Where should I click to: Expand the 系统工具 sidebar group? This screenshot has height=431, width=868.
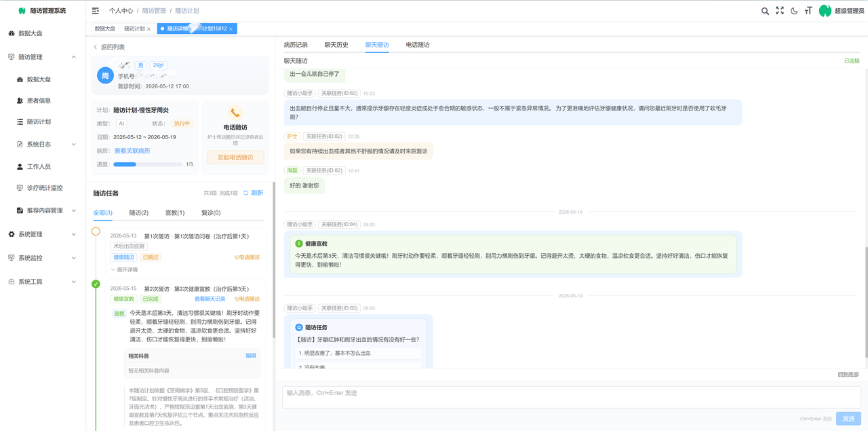(42, 282)
